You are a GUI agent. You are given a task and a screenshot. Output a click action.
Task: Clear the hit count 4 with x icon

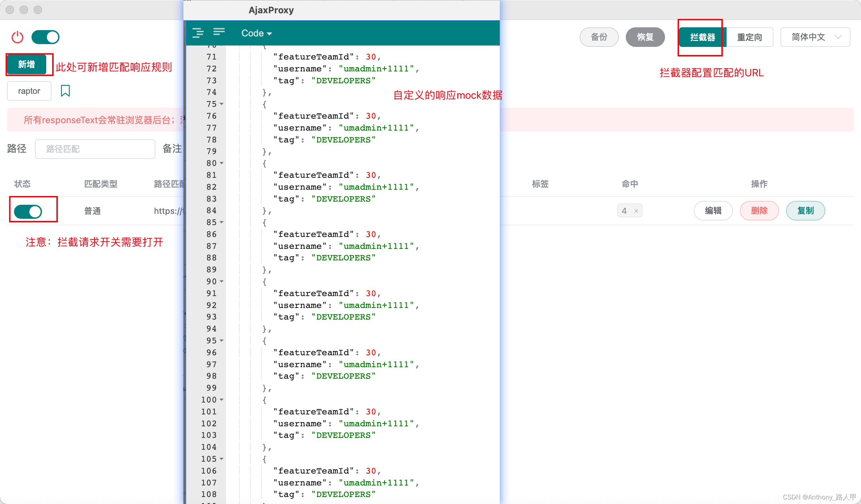tap(636, 211)
